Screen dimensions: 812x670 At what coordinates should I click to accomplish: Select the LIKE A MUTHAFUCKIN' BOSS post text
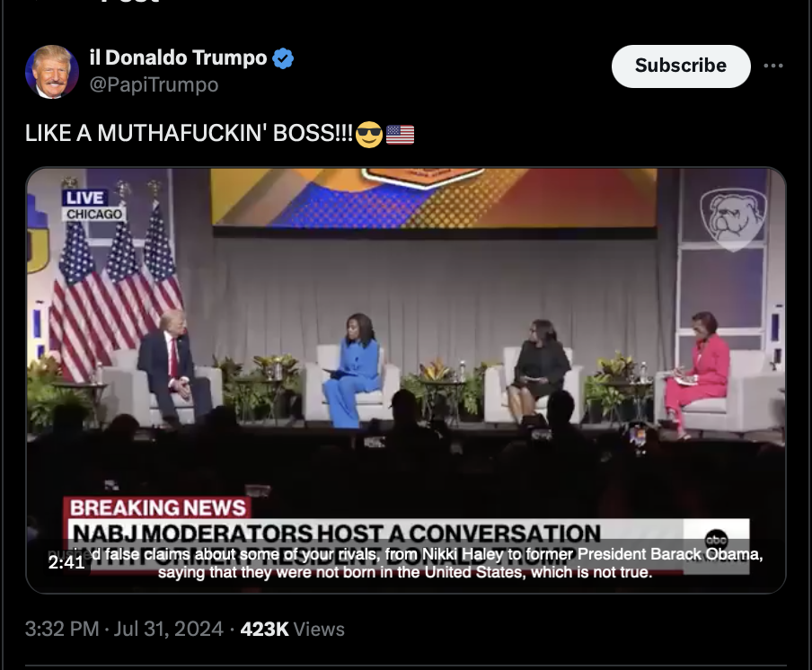coord(189,134)
